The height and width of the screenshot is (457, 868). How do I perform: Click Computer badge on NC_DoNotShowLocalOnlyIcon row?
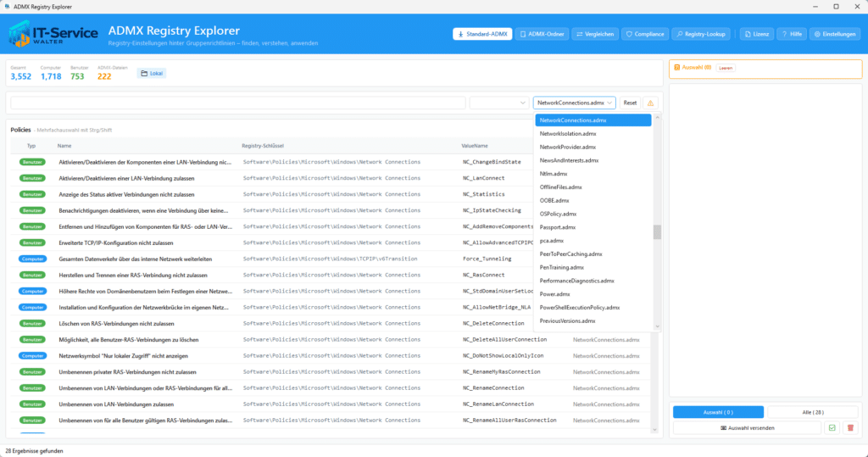coord(32,355)
